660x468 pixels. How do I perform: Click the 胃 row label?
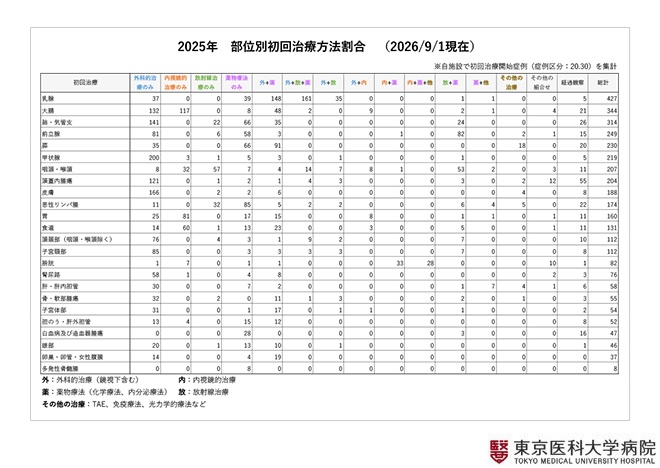point(45,216)
